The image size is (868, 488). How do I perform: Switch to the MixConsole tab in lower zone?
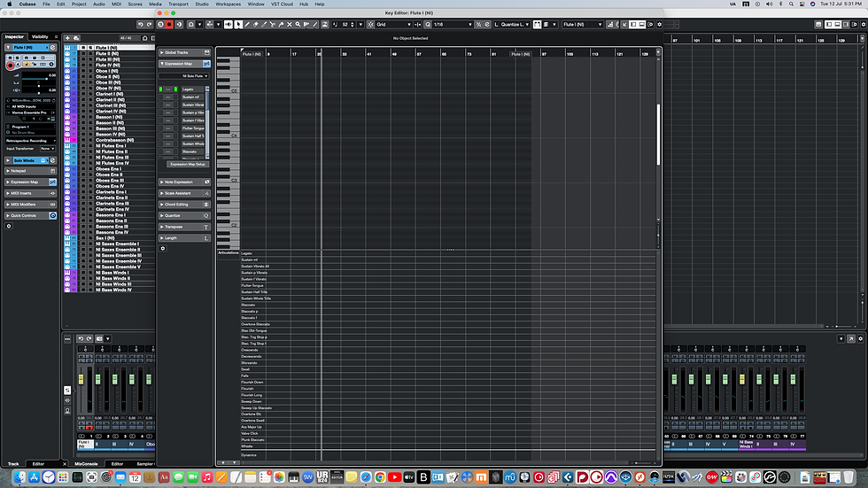coord(87,464)
